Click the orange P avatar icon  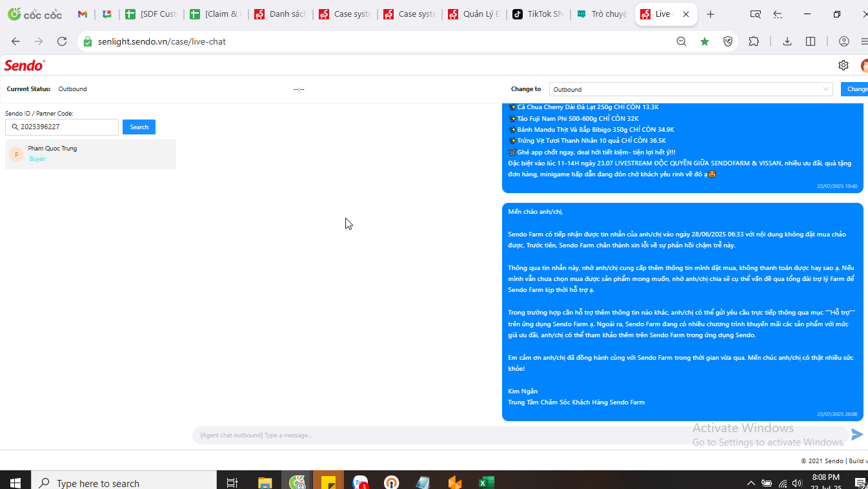click(16, 154)
